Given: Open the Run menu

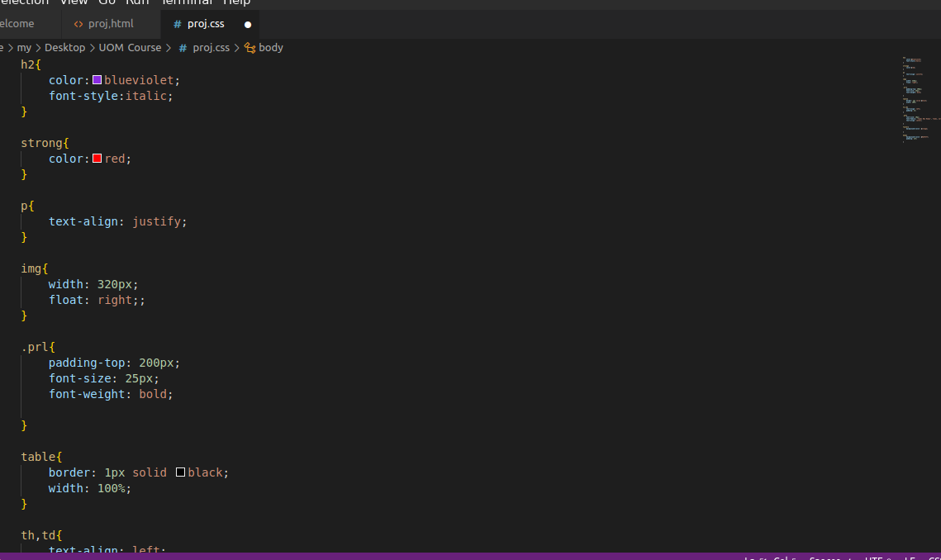Looking at the screenshot, I should point(137,2).
